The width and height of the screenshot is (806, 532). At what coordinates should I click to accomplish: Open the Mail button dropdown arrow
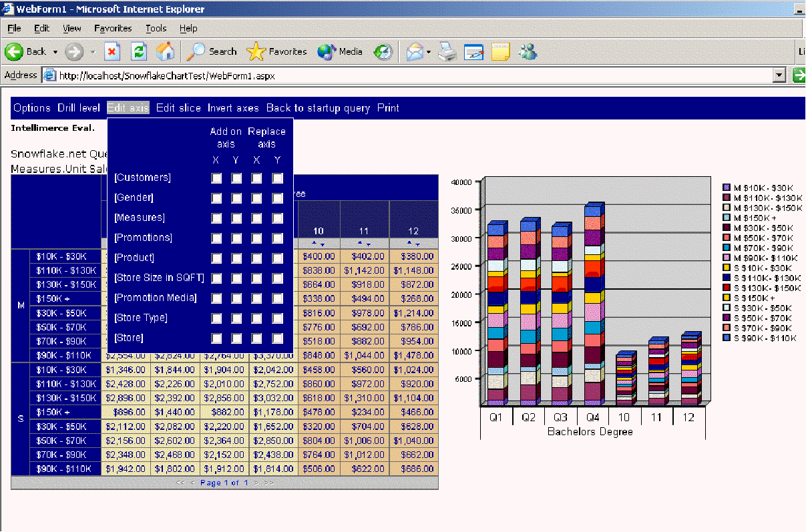pos(428,52)
